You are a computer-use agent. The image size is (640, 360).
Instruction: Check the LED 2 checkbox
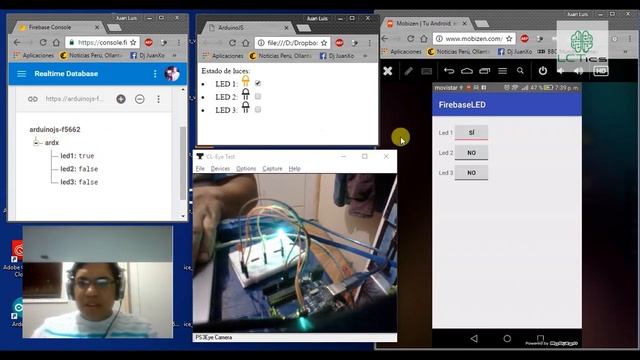pos(258,96)
